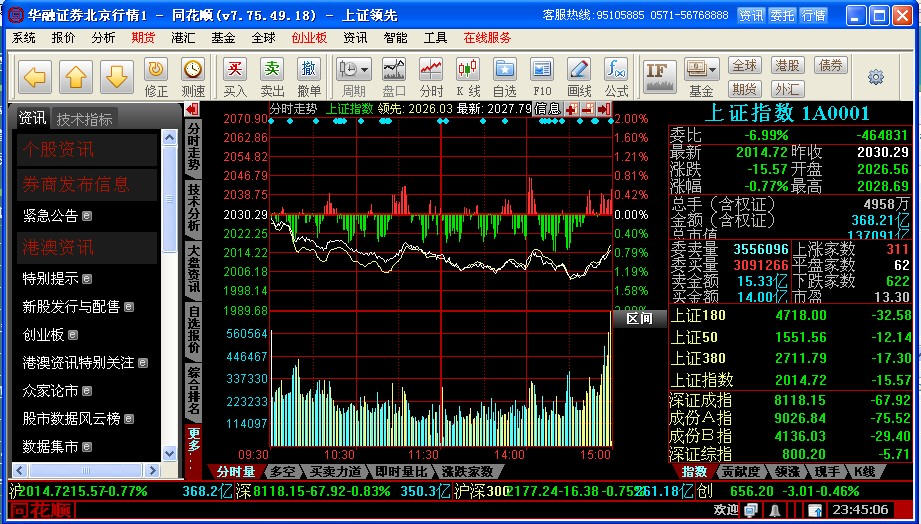This screenshot has height=524, width=921.
Task: Open the 个股资讯 section header
Action: click(x=86, y=150)
